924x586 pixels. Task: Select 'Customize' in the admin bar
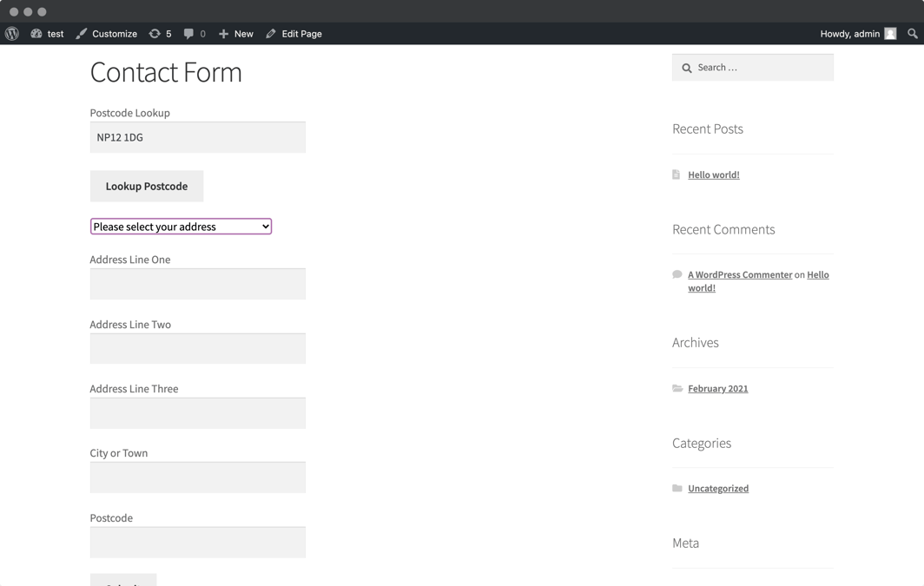(x=114, y=33)
